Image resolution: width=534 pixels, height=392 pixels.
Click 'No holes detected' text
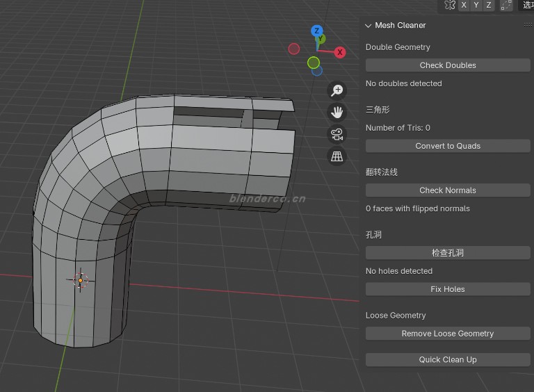point(399,271)
